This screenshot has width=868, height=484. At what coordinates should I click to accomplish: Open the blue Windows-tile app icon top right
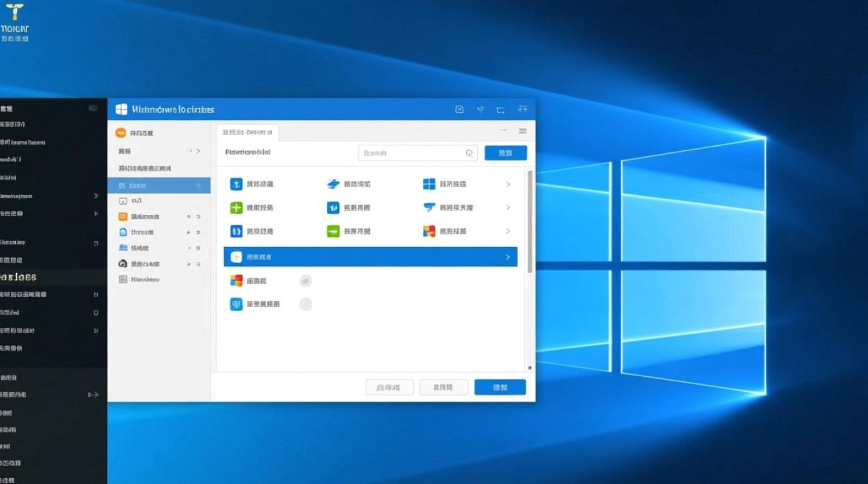tap(429, 183)
